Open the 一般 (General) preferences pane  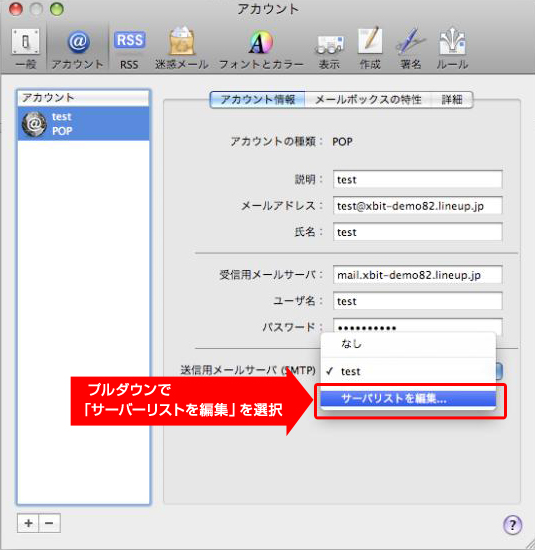click(26, 49)
